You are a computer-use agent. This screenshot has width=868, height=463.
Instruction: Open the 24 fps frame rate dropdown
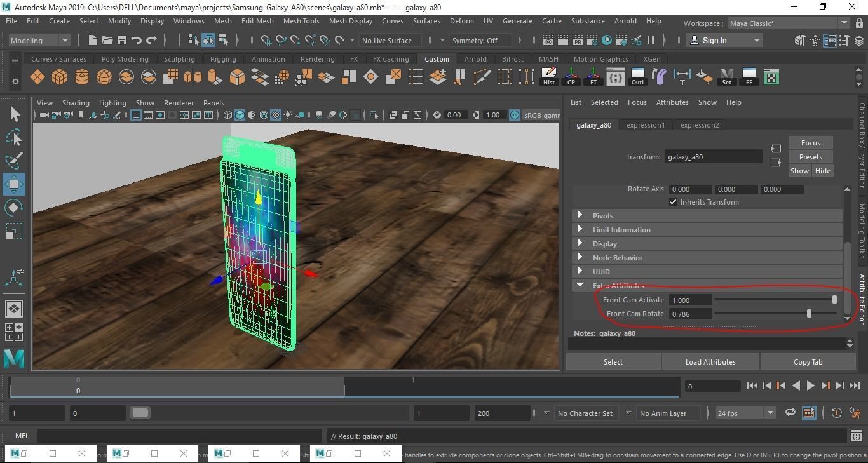(745, 413)
